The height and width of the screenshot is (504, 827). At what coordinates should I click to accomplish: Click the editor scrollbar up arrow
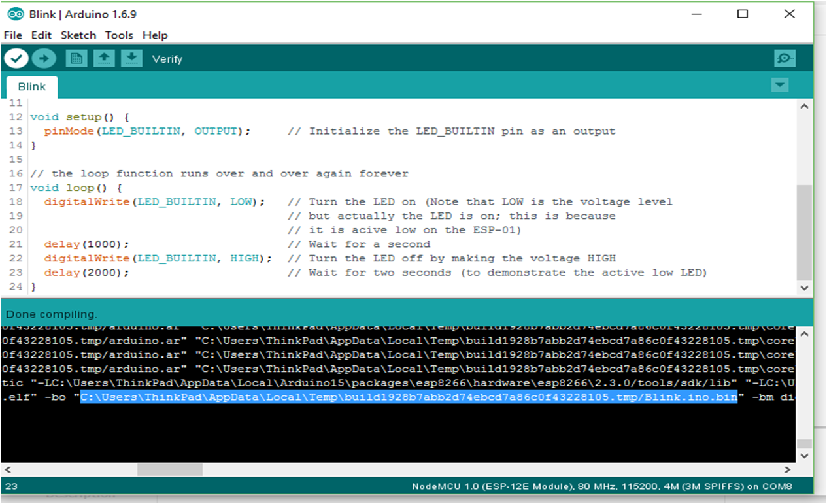click(x=805, y=106)
